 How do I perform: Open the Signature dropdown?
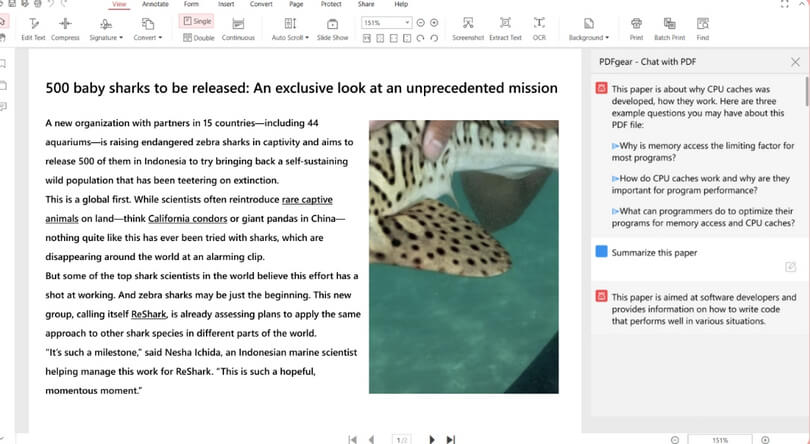[x=105, y=29]
